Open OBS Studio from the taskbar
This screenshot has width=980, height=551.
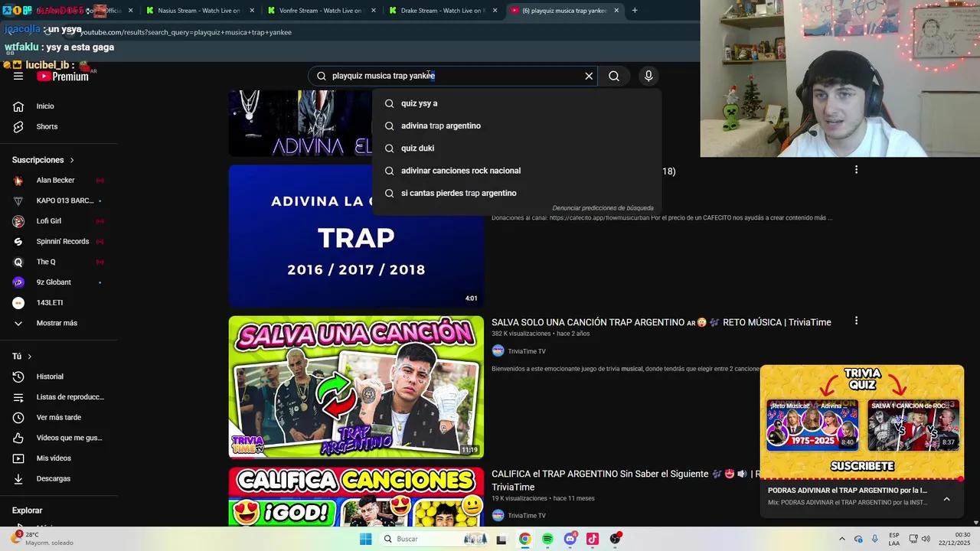pos(616,539)
